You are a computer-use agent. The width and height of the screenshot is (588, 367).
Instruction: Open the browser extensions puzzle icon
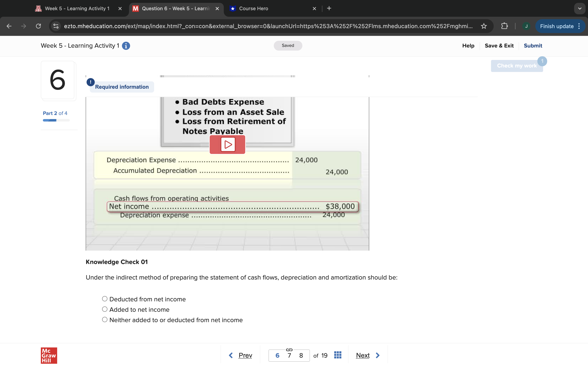504,26
